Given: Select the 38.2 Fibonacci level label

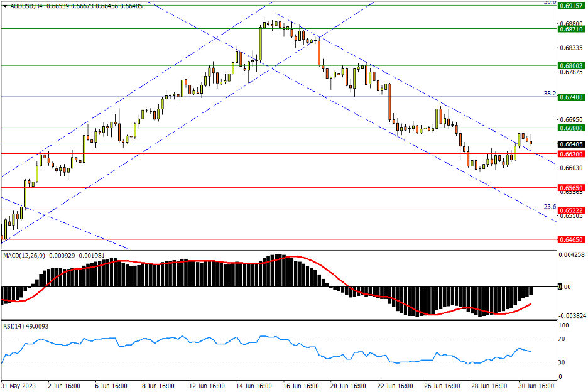Looking at the screenshot, I should (x=549, y=93).
